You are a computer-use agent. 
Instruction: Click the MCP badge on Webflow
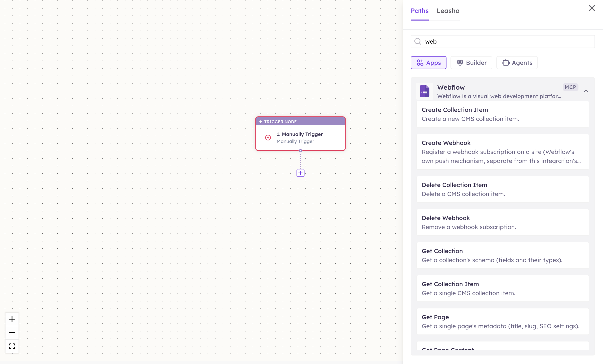pos(570,87)
